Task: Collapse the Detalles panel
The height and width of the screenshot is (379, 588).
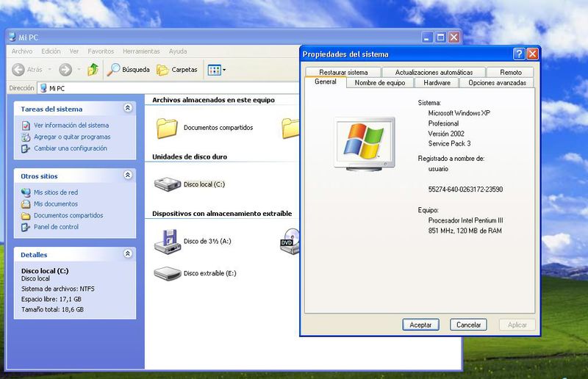Action: (127, 254)
